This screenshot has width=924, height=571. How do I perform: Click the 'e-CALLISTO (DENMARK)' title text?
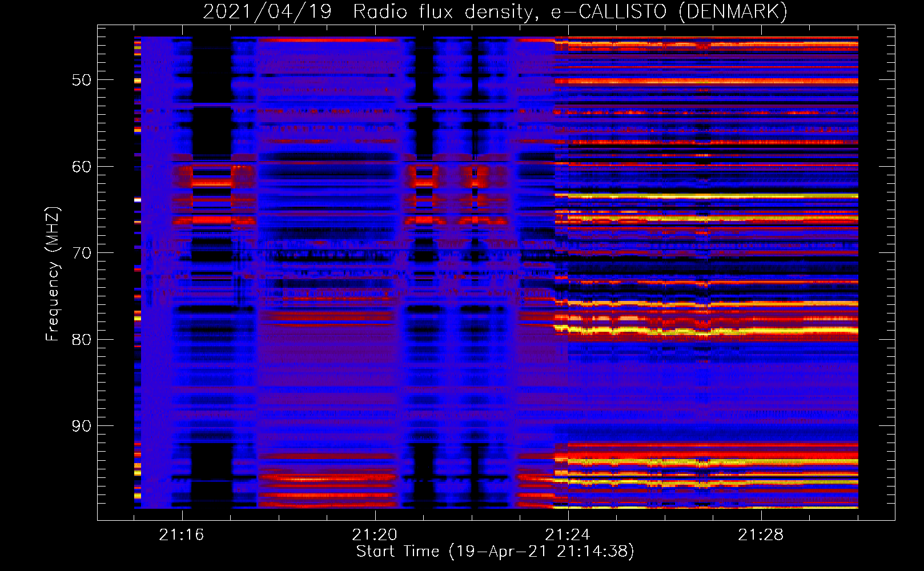(x=669, y=12)
